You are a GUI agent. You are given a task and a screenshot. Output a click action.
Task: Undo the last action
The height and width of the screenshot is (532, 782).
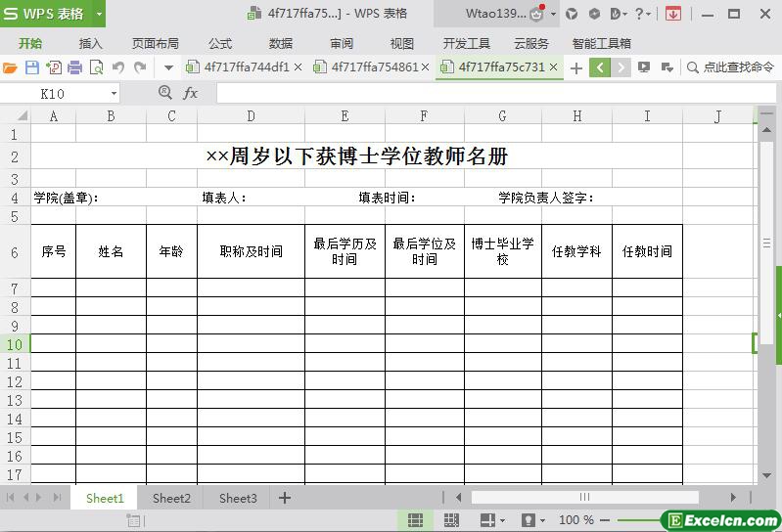118,67
